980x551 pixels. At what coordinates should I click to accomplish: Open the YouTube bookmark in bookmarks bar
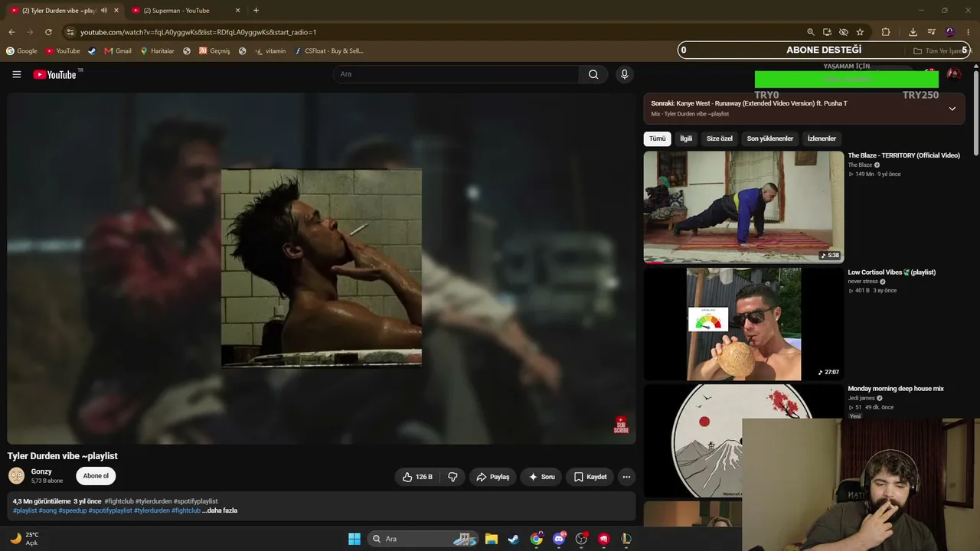(x=63, y=51)
